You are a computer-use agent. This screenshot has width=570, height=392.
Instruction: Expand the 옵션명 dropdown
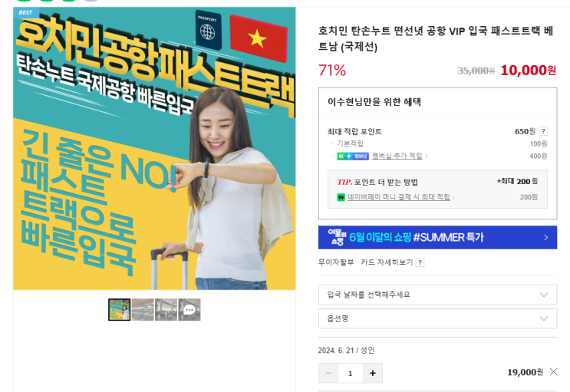[x=437, y=318]
